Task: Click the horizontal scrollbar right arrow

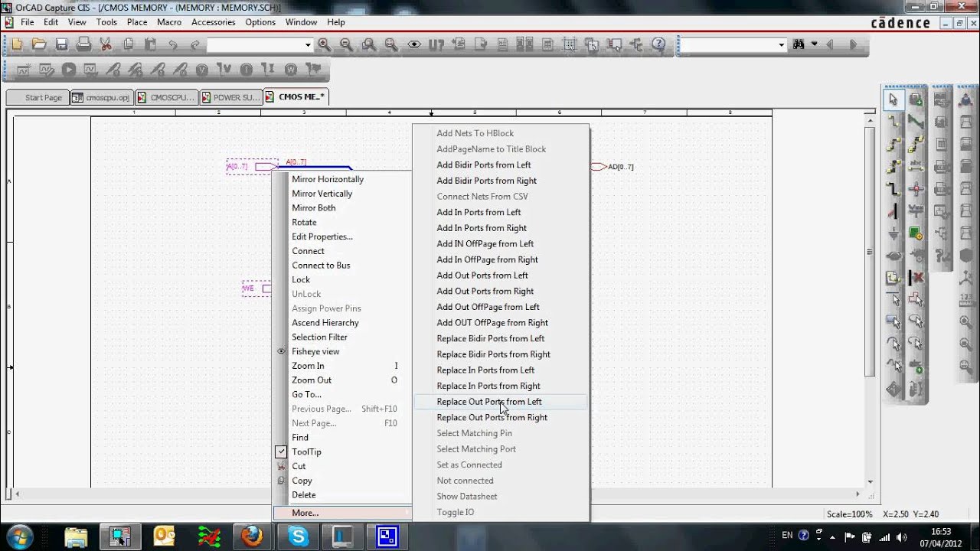Action: pos(859,494)
